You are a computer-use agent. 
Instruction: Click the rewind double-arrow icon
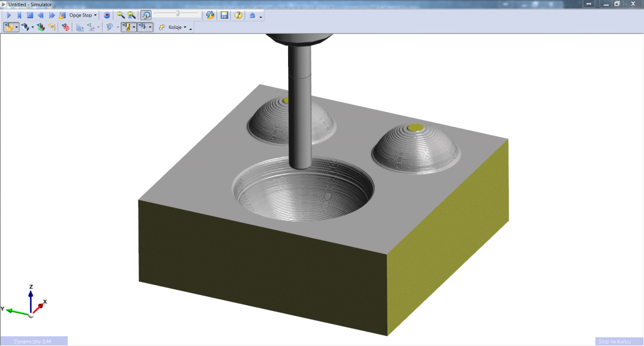click(40, 15)
